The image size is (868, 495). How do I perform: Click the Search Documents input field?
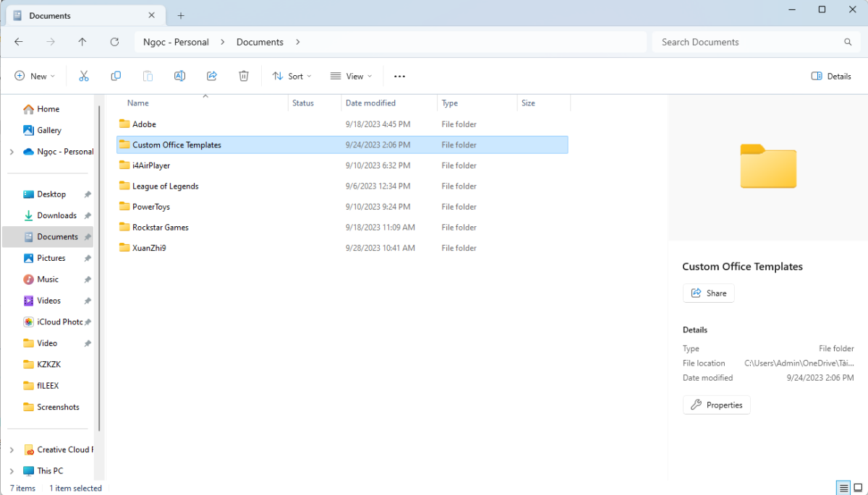pos(749,42)
